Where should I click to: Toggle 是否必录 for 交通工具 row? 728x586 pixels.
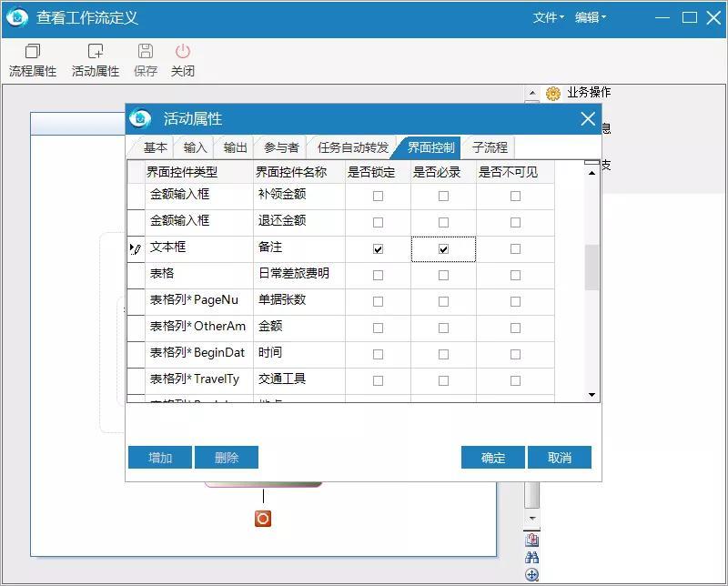[x=443, y=380]
